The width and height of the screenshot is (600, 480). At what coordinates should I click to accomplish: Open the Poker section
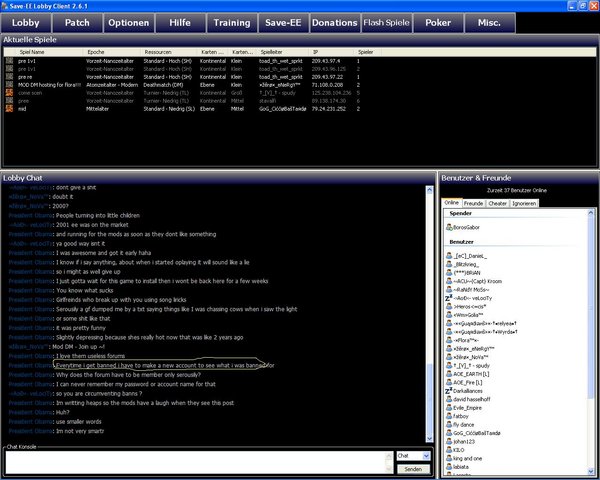coord(437,21)
